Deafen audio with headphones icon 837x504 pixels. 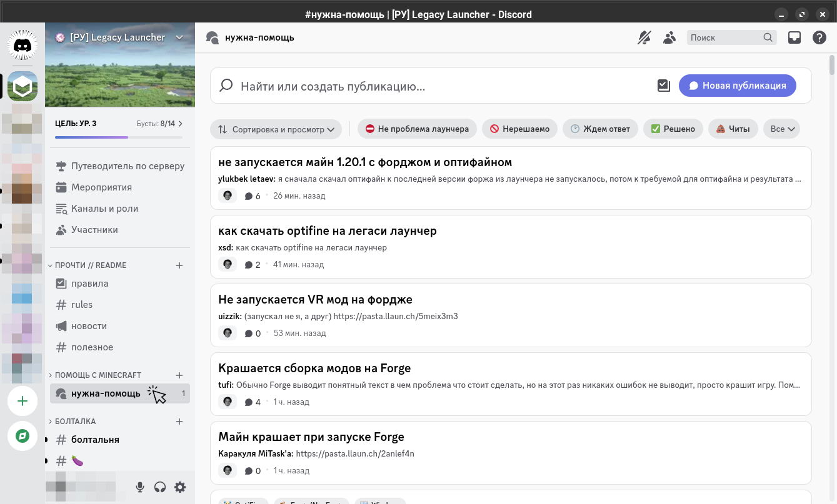[160, 487]
